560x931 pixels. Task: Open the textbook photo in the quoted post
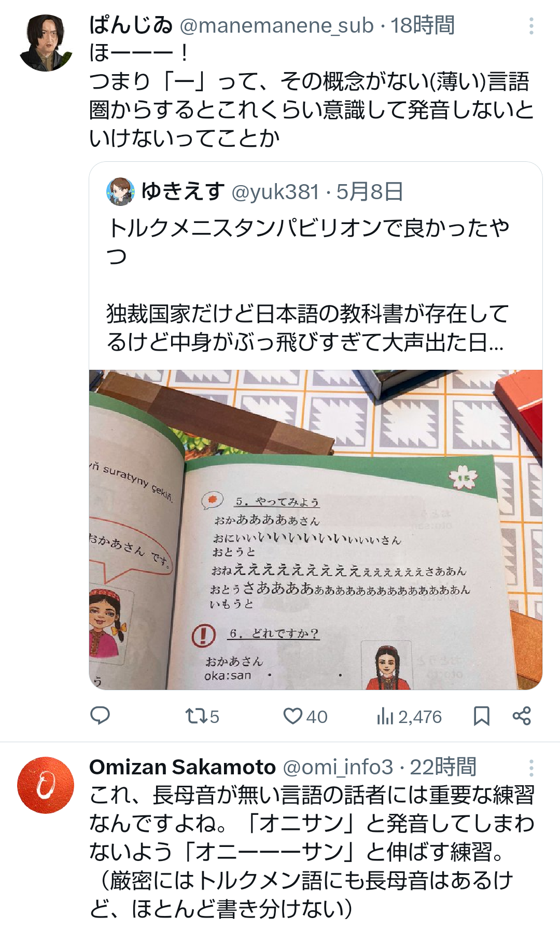pos(316,530)
